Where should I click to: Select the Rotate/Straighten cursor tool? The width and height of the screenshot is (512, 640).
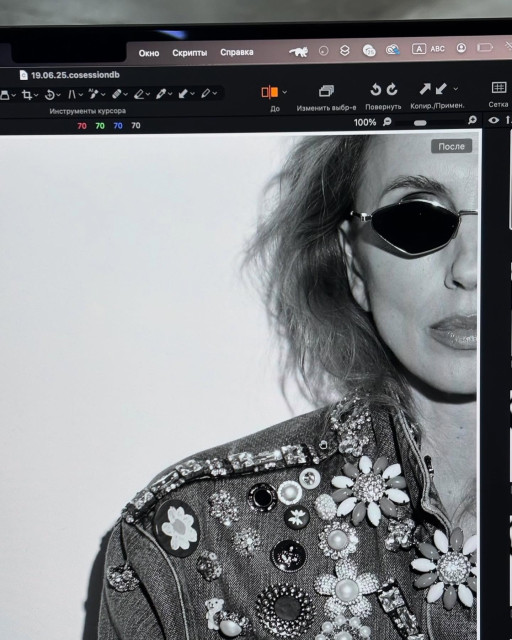pyautogui.click(x=49, y=95)
